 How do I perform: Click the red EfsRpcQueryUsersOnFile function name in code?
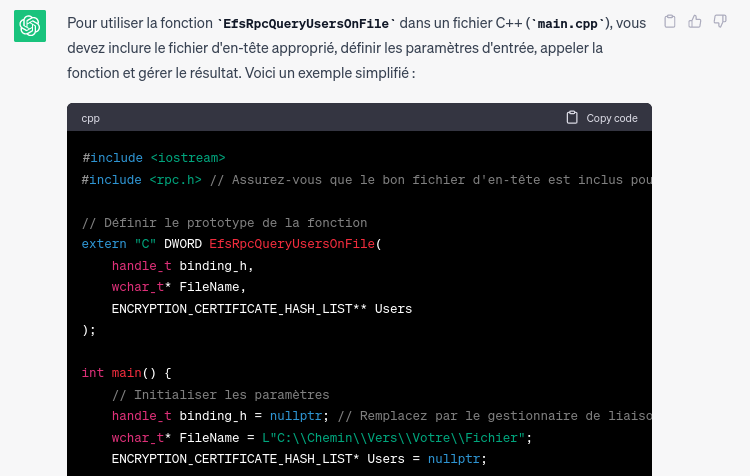tap(292, 244)
